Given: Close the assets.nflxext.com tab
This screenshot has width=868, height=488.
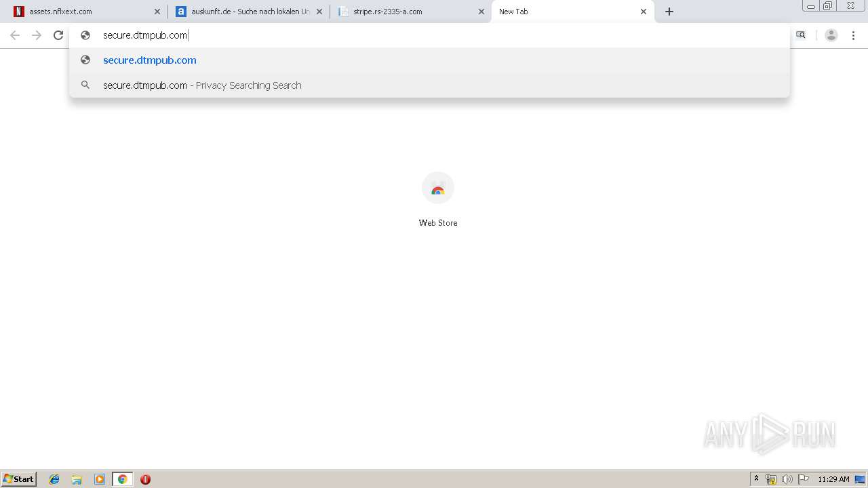Looking at the screenshot, I should (x=157, y=12).
